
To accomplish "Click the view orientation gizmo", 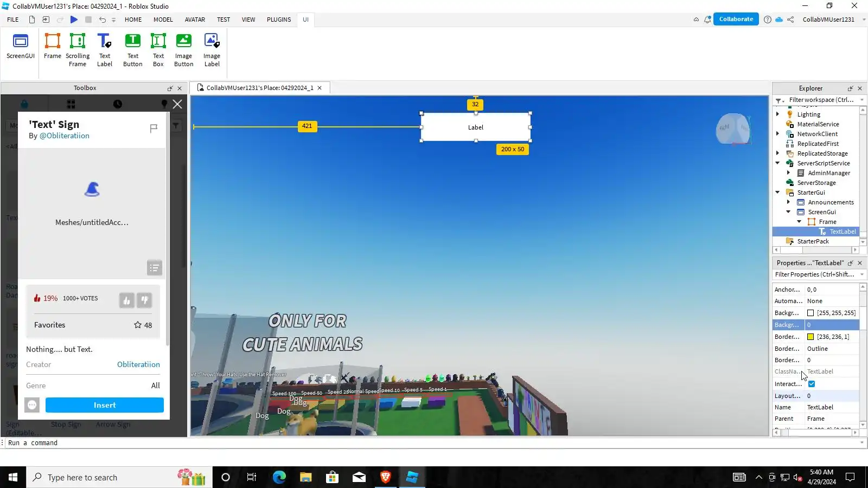I will 733,129.
